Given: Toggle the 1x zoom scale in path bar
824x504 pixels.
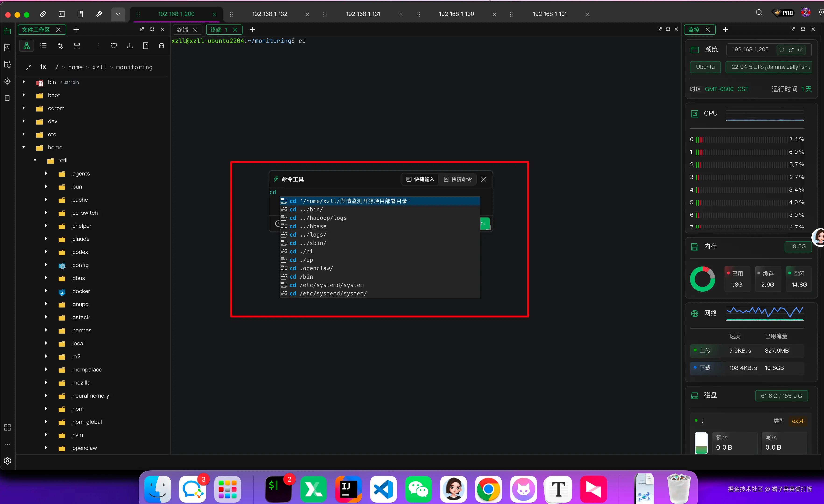Looking at the screenshot, I should 43,67.
